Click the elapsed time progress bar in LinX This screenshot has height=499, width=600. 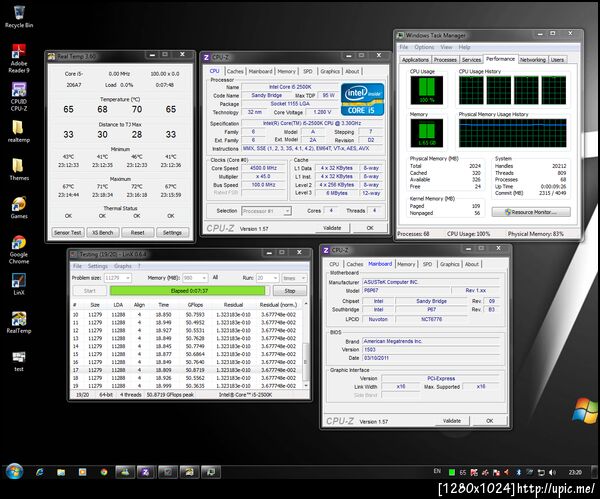point(188,290)
